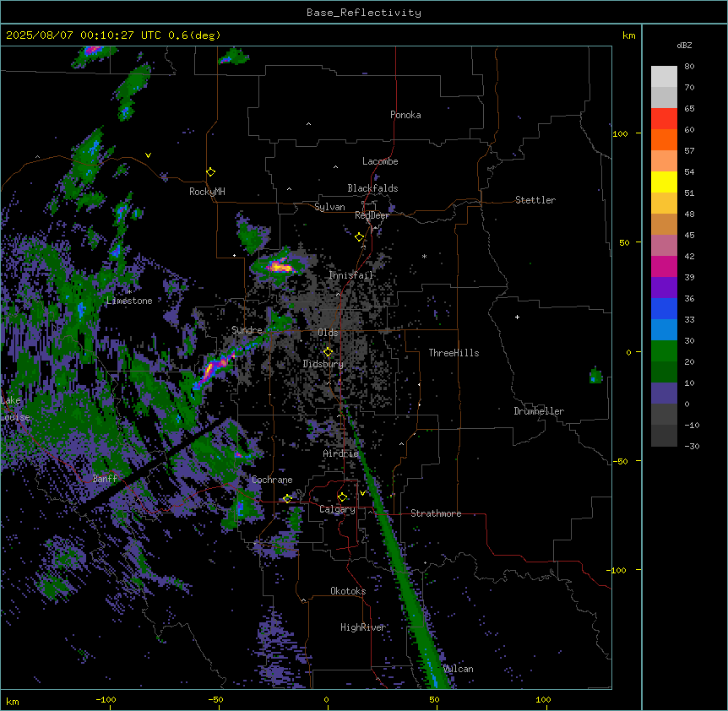Click the red 60–65 dBZ legend swatch

(x=664, y=119)
